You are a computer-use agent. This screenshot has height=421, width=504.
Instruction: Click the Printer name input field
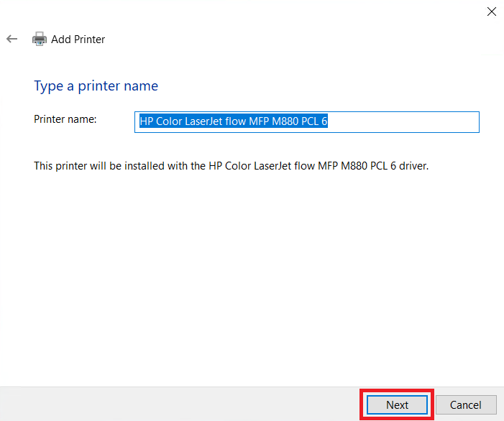pyautogui.click(x=307, y=122)
